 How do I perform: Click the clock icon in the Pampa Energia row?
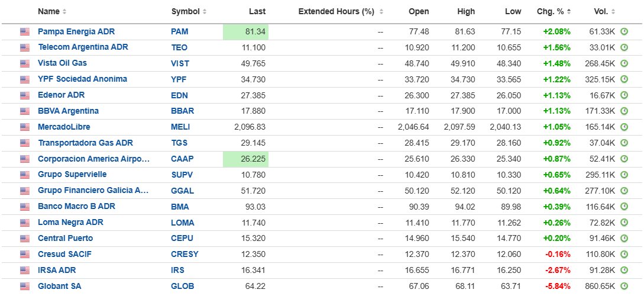[x=624, y=31]
